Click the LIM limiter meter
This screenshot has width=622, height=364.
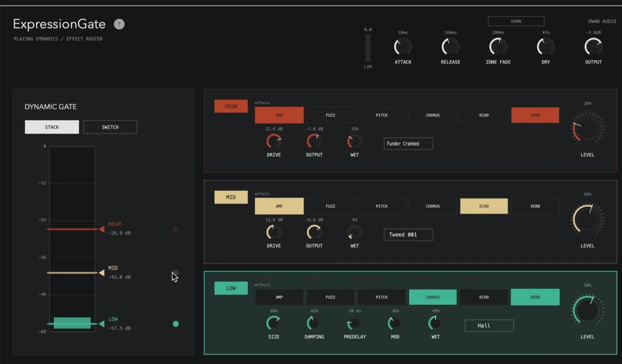tap(368, 48)
